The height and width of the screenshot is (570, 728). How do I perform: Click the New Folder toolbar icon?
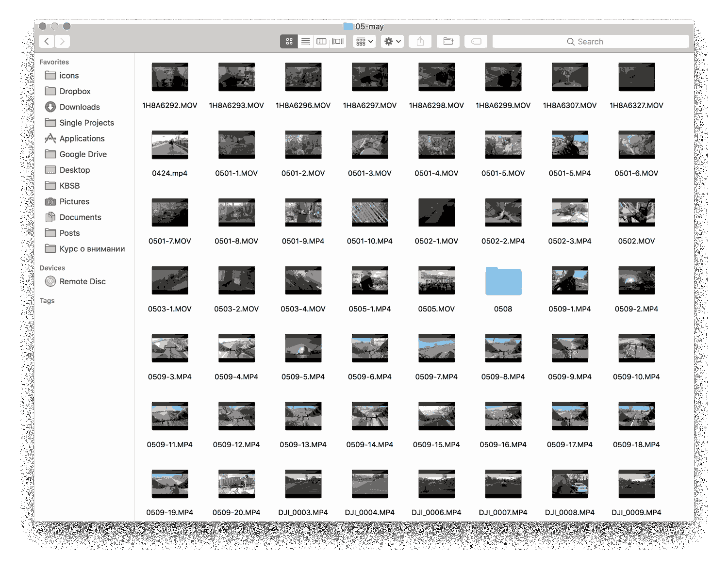point(448,42)
